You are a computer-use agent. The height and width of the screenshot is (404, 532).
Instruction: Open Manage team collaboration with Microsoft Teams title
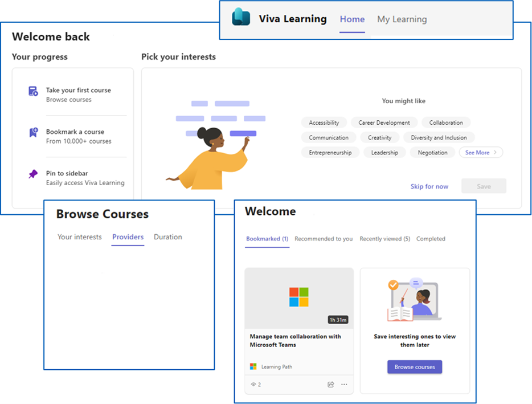295,341
